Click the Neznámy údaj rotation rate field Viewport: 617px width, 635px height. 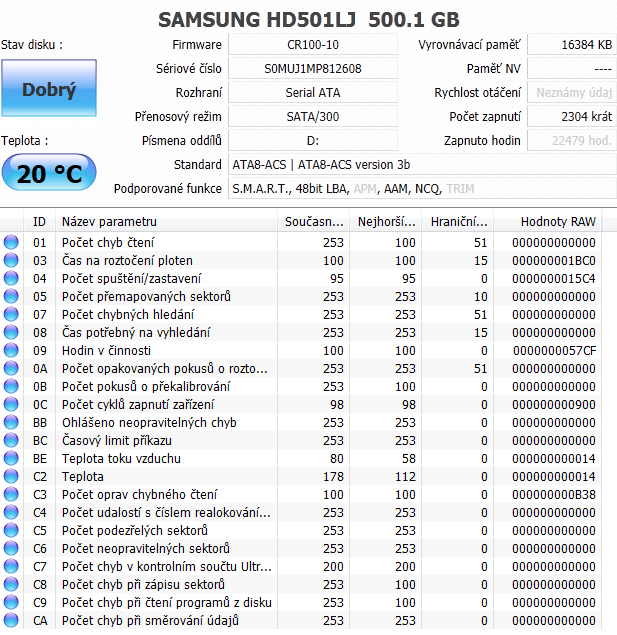tap(572, 93)
